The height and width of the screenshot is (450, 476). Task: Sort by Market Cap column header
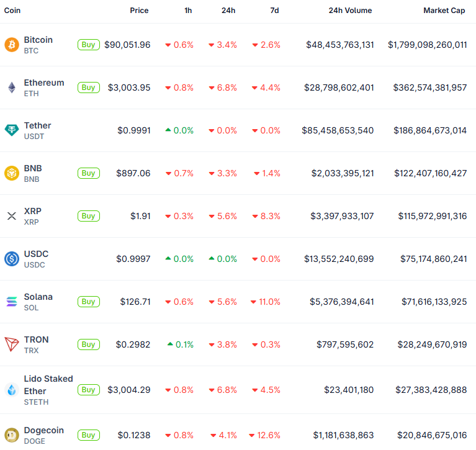[444, 11]
